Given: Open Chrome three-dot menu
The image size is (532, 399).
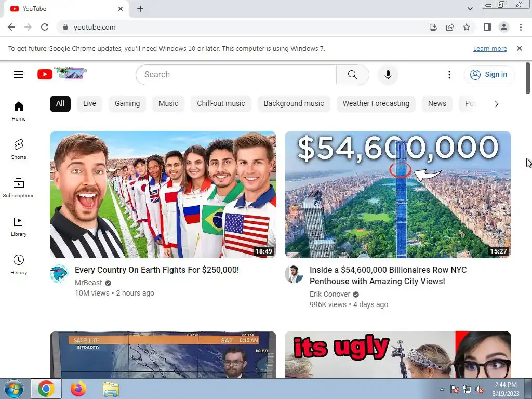Looking at the screenshot, I should (521, 27).
